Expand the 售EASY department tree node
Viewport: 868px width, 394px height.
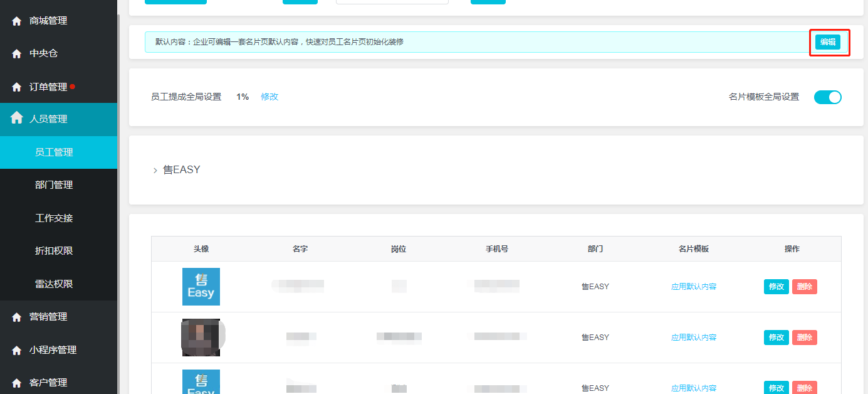point(155,170)
